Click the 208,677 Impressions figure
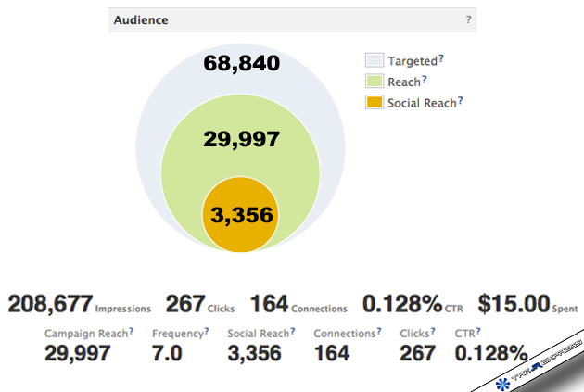Viewport: 584px width, 392px height. [x=50, y=303]
